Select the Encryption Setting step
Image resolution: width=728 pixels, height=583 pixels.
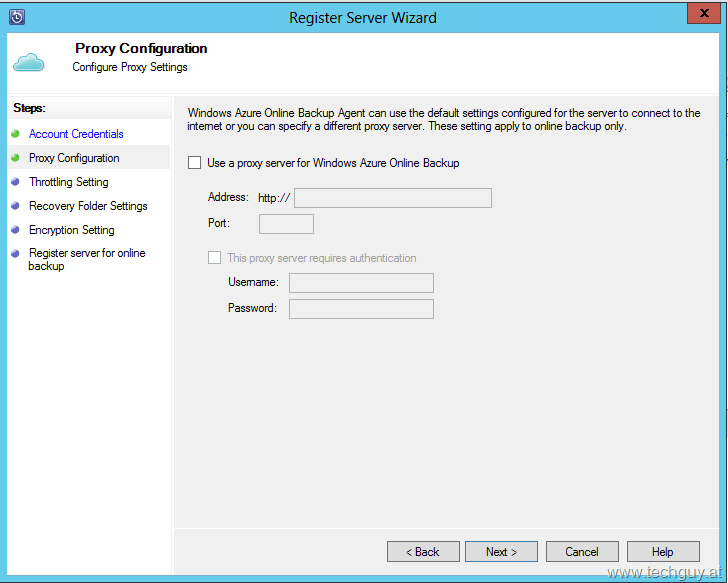(x=72, y=230)
